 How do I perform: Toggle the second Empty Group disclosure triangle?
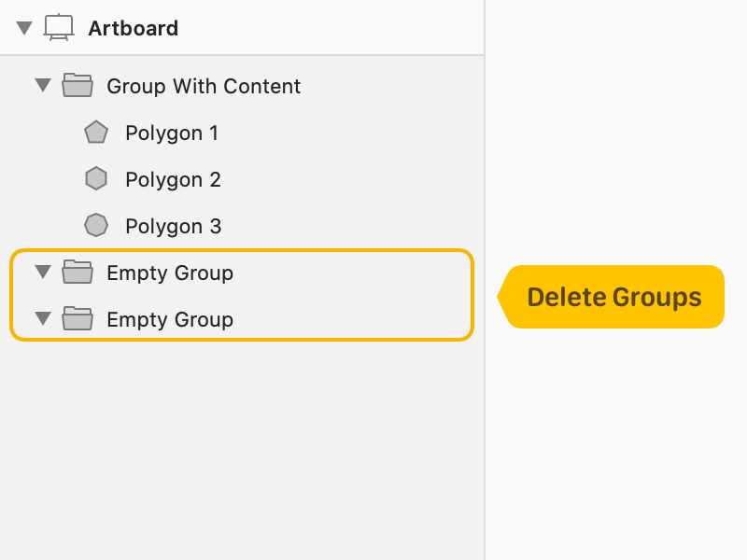tap(43, 318)
